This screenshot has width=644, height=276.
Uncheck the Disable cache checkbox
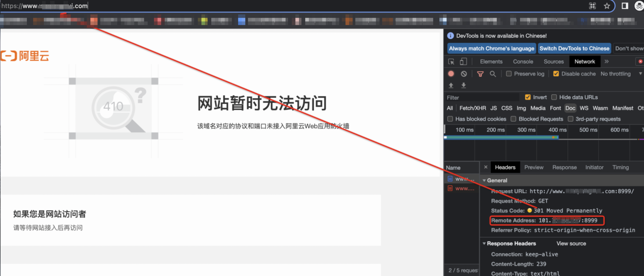[x=556, y=74]
